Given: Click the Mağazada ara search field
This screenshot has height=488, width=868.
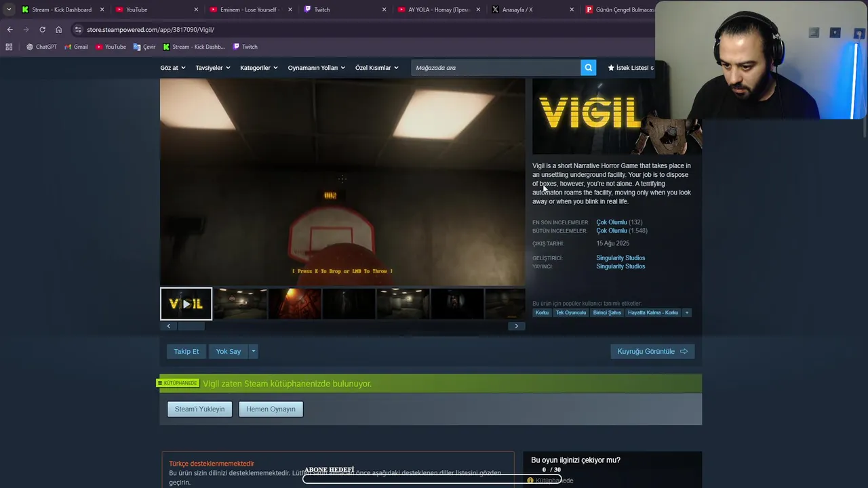Looking at the screenshot, I should point(496,68).
